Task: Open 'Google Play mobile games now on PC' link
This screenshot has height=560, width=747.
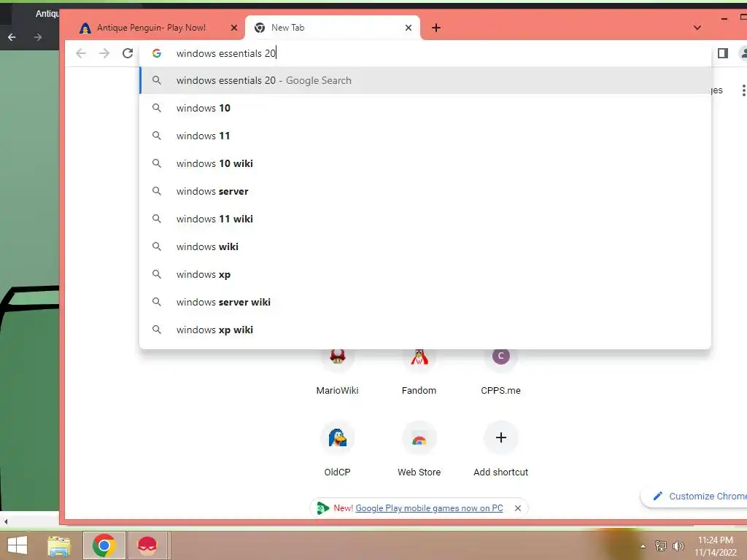Action: click(429, 508)
